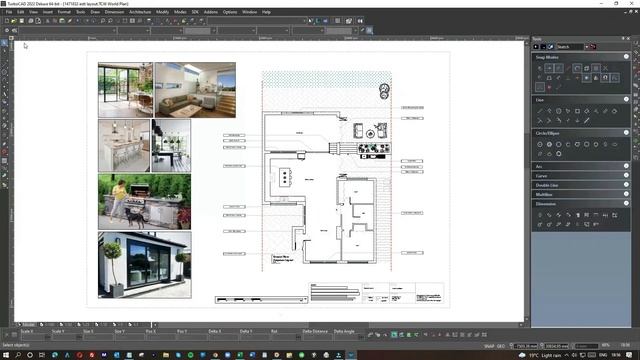Image resolution: width=640 pixels, height=360 pixels.
Task: Open the Dimension menu
Action: [x=114, y=12]
